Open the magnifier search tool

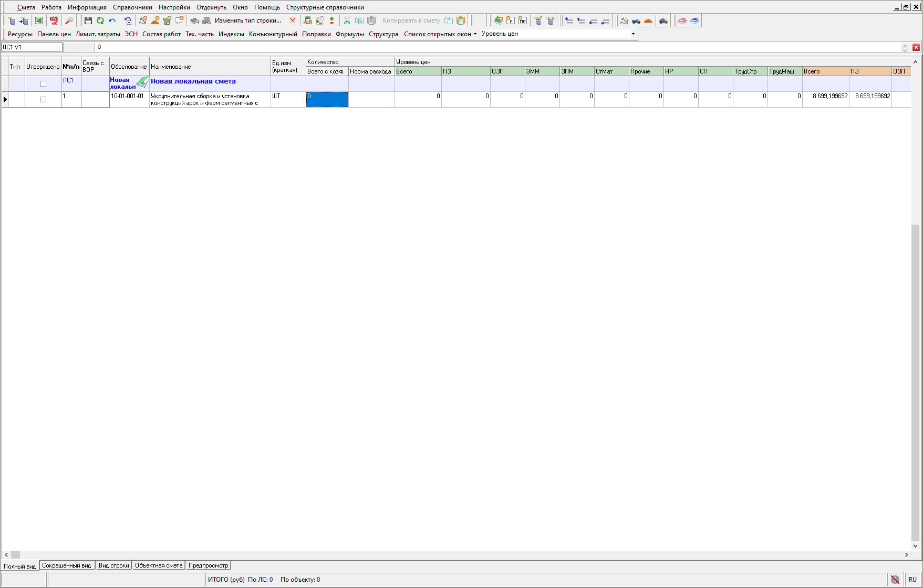click(x=69, y=20)
